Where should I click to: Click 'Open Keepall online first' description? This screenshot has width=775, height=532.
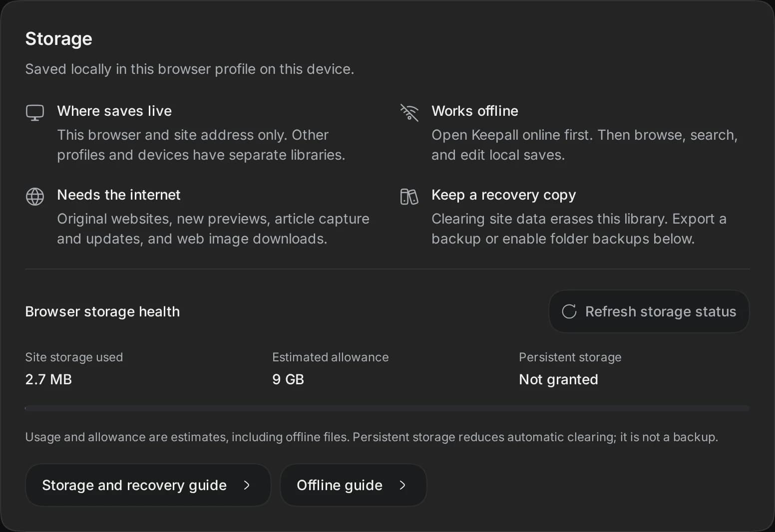[x=584, y=145]
